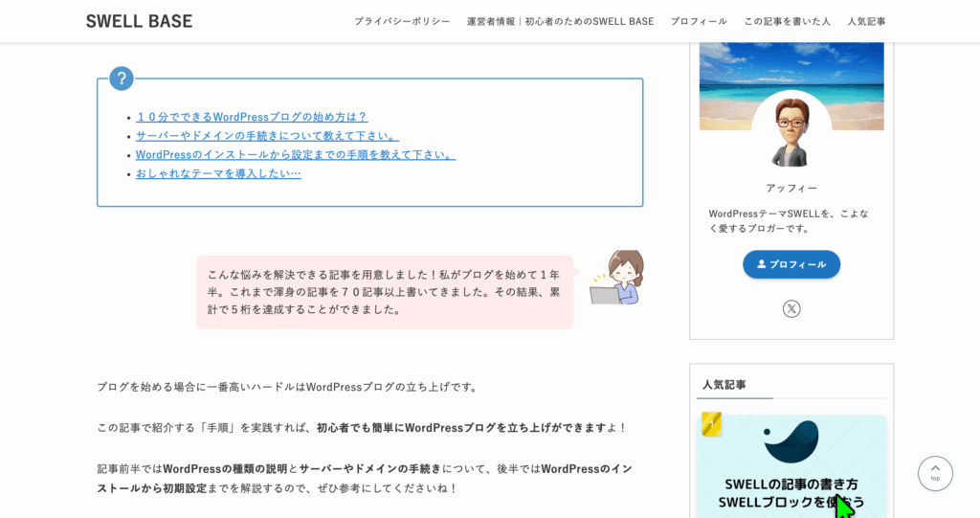Image resolution: width=980 pixels, height=518 pixels.
Task: Click the woman with laptop avatar
Action: pos(617,277)
